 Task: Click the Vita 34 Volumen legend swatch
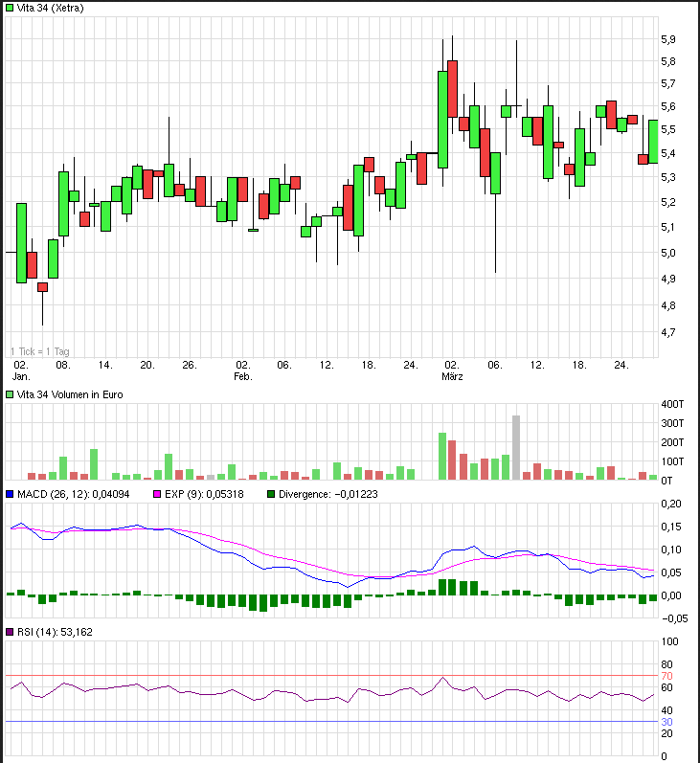[x=10, y=394]
